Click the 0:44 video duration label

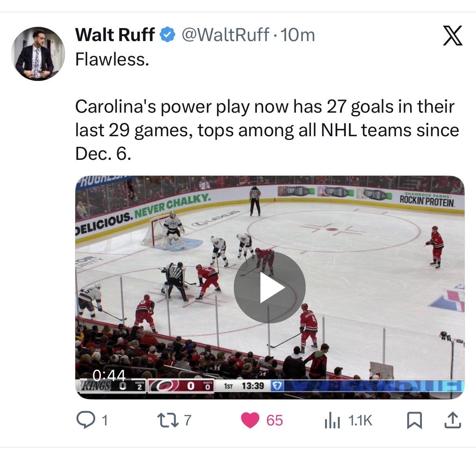tap(109, 375)
